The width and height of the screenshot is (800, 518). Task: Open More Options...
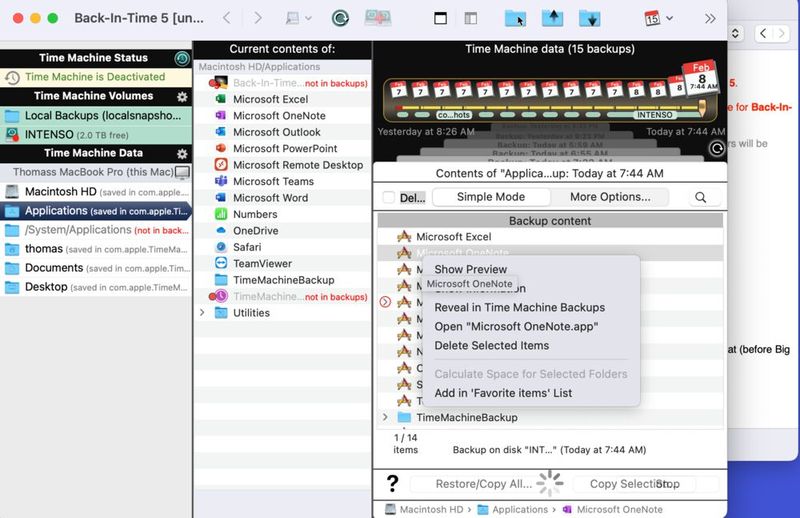point(610,197)
